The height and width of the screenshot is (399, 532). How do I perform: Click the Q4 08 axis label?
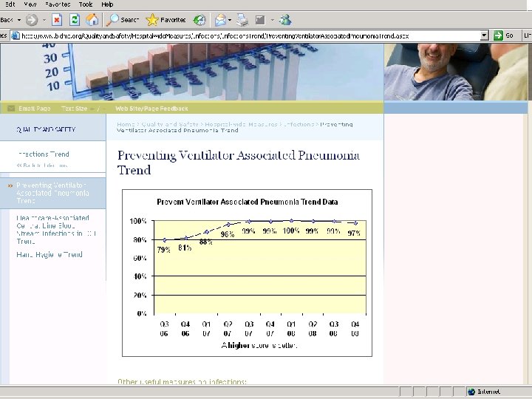coord(355,329)
